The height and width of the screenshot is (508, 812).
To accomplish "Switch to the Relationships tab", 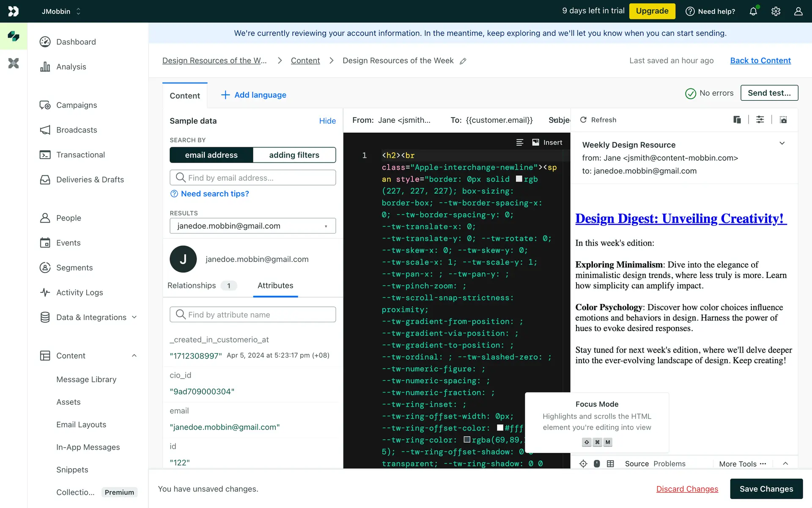I will (192, 286).
